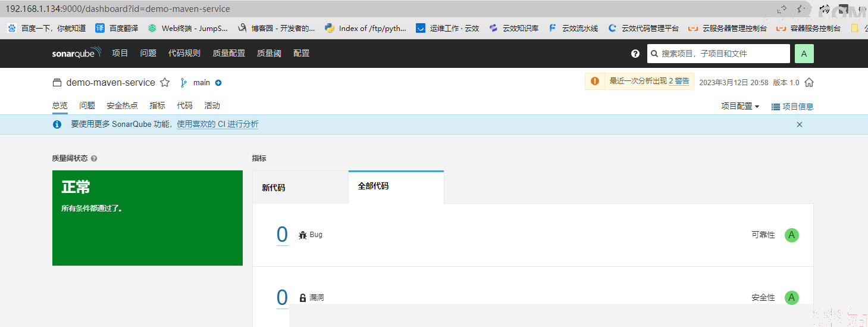Click the search magnifier icon
The image size is (868, 327).
tap(654, 54)
